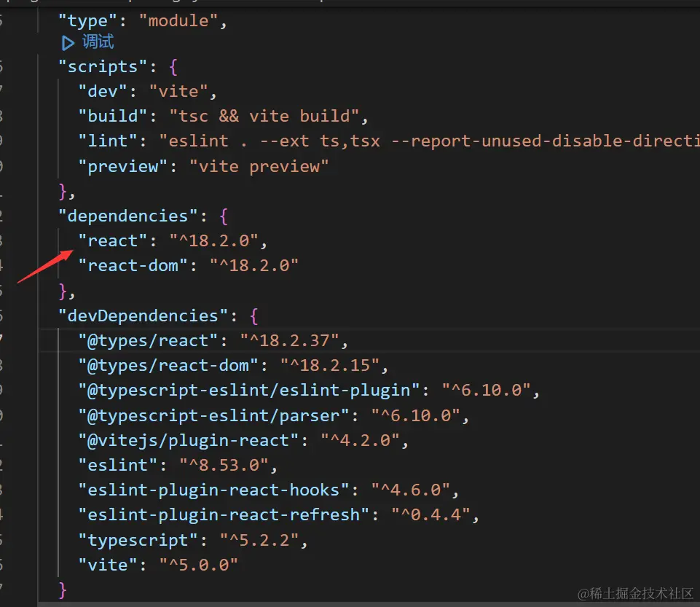Click the final closing brace of devDependencies
This screenshot has height=607, width=700.
(63, 590)
